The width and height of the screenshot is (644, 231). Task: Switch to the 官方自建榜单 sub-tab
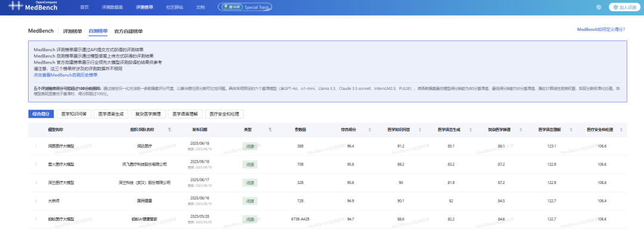click(129, 31)
